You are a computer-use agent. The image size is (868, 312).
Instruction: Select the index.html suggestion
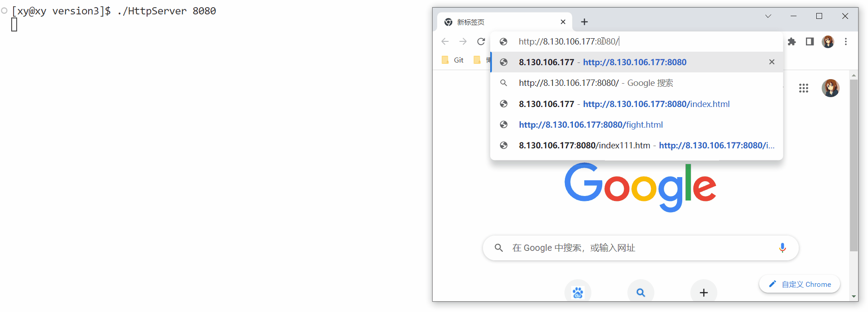(x=637, y=104)
